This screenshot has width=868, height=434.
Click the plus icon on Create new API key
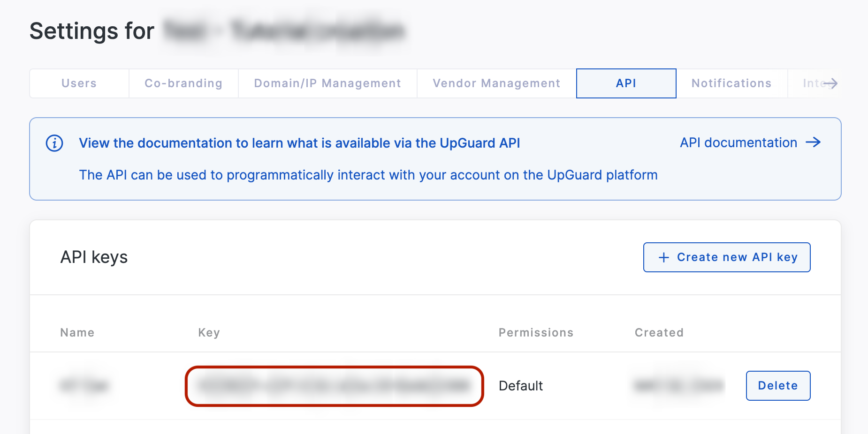(x=663, y=257)
